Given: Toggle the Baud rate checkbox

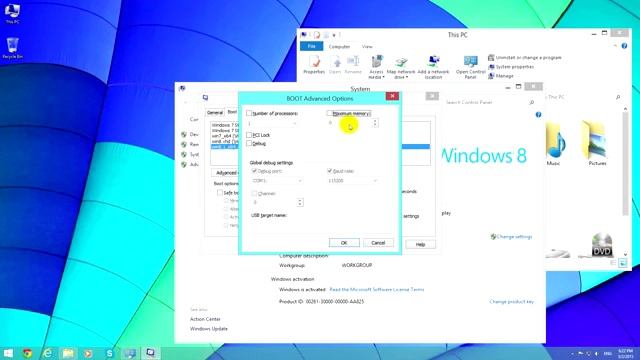Looking at the screenshot, I should coord(330,171).
